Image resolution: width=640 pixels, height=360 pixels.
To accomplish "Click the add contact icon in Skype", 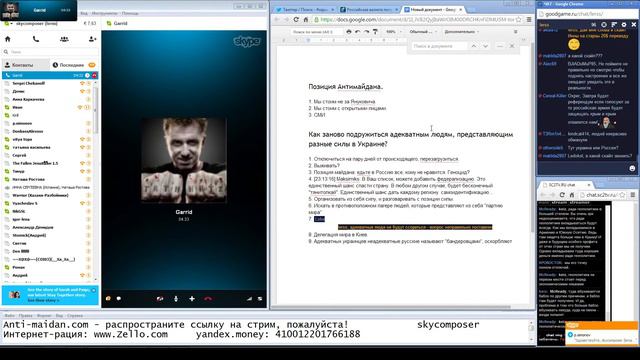I will coord(92,39).
